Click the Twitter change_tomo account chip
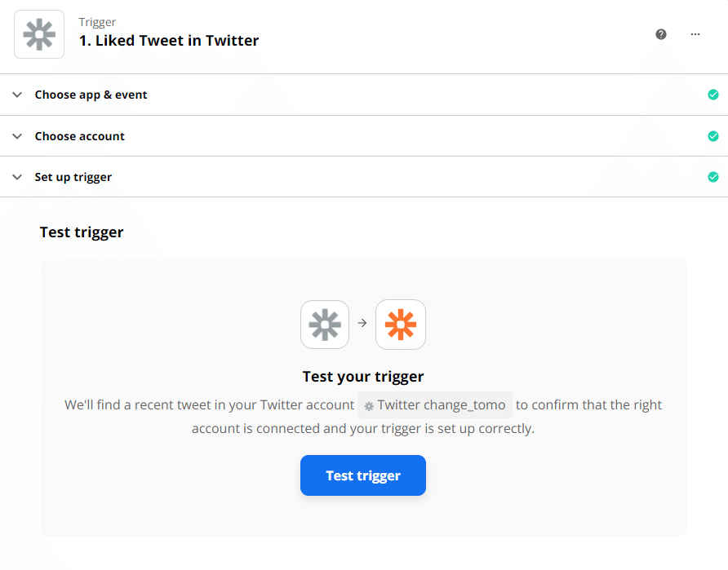The width and height of the screenshot is (728, 570). (434, 405)
